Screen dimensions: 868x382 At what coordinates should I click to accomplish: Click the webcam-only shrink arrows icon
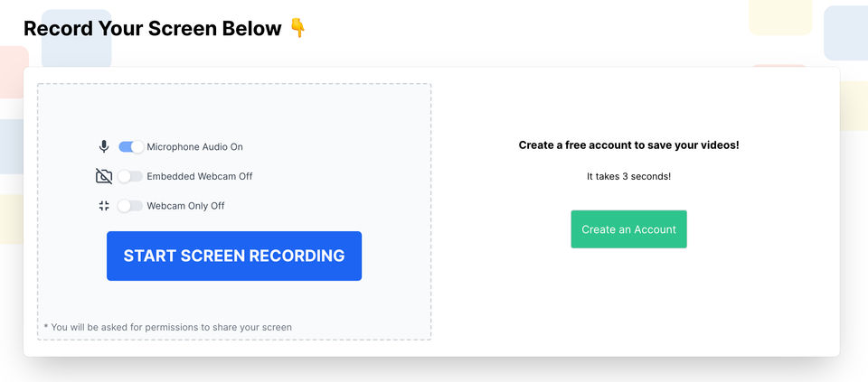(104, 206)
